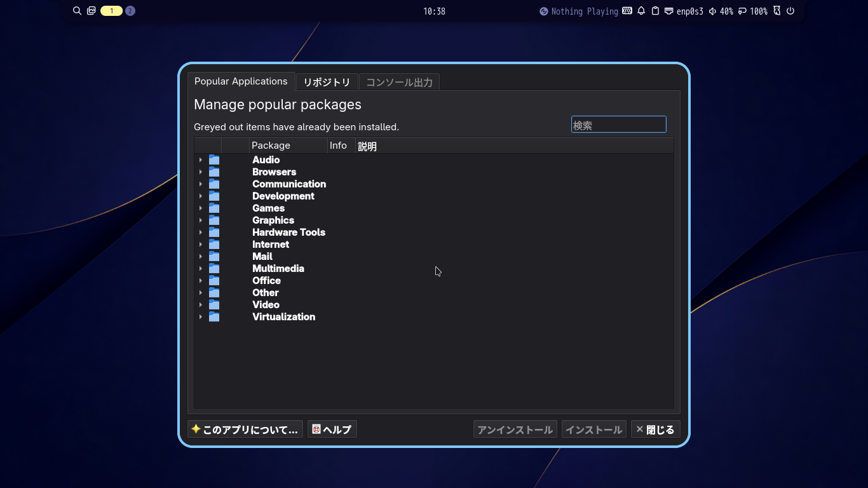
Task: Expand the Hardware Tools category arrow
Action: click(x=201, y=233)
